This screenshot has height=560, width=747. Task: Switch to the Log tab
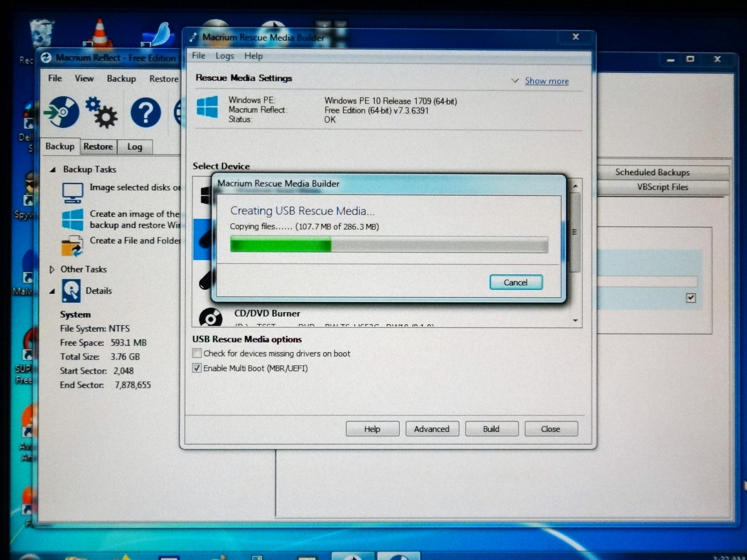point(135,147)
